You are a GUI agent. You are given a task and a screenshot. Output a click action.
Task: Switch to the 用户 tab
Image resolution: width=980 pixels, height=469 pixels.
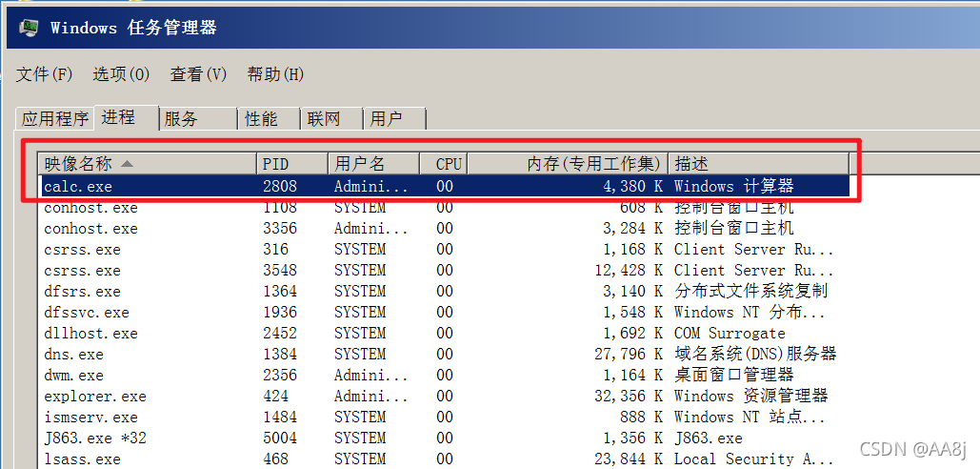click(394, 119)
